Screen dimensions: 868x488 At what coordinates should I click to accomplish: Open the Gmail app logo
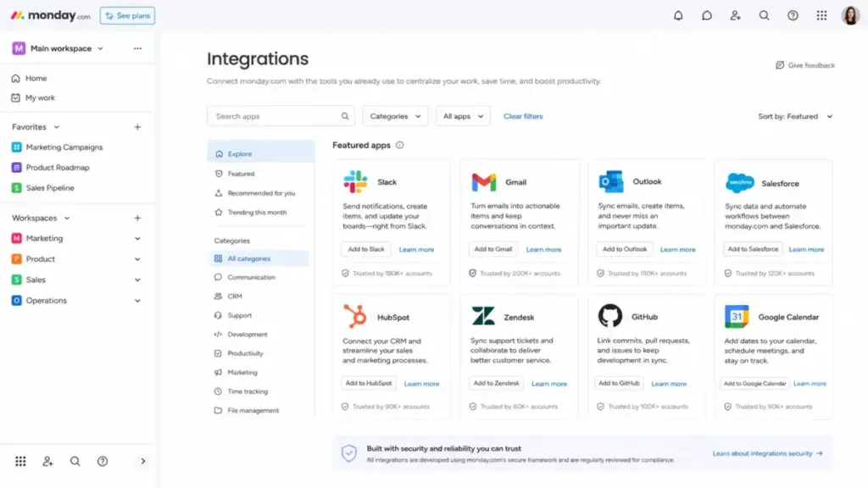click(x=484, y=182)
